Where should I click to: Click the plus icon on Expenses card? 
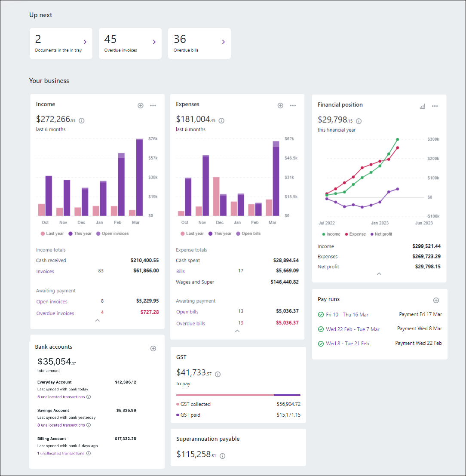click(x=280, y=105)
